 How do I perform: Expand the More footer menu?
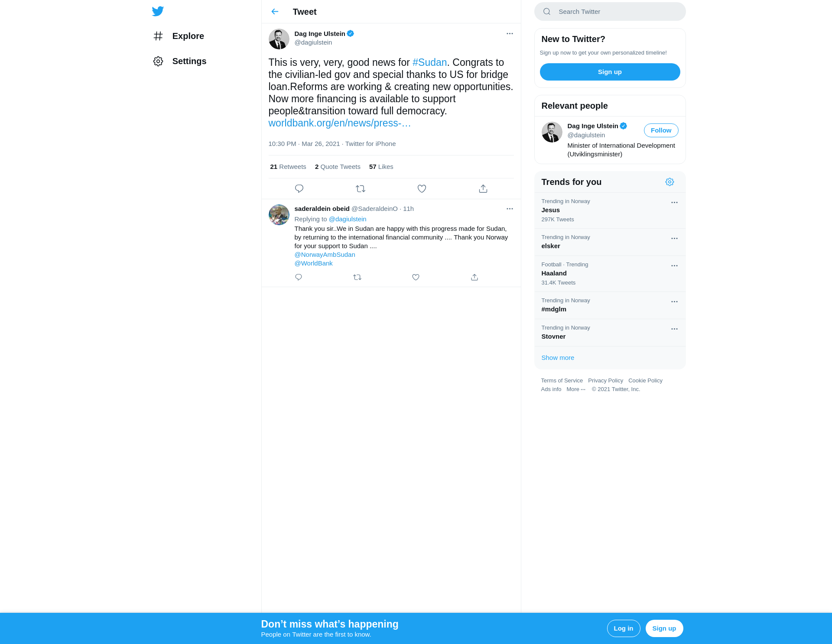pos(576,389)
